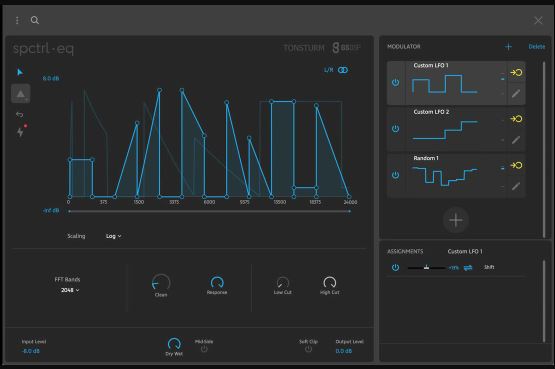Image resolution: width=555 pixels, height=369 pixels.
Task: Click the assign icon for Random 1
Action: coord(516,165)
